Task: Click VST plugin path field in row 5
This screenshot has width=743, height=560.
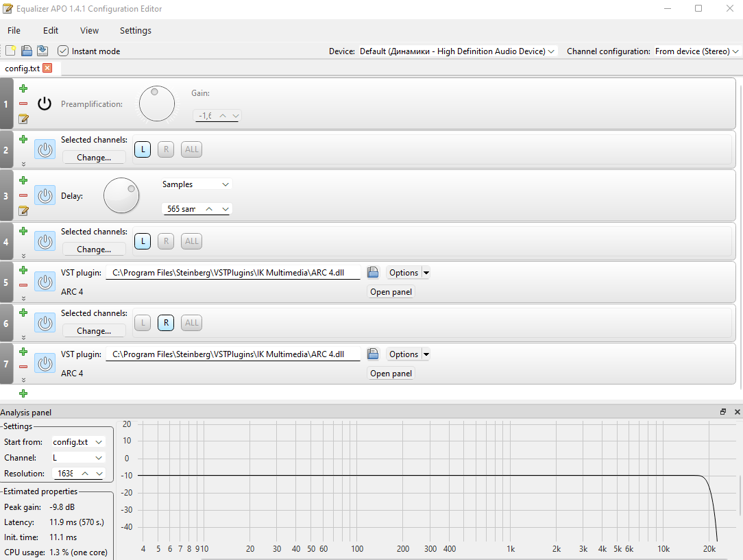Action: [232, 273]
